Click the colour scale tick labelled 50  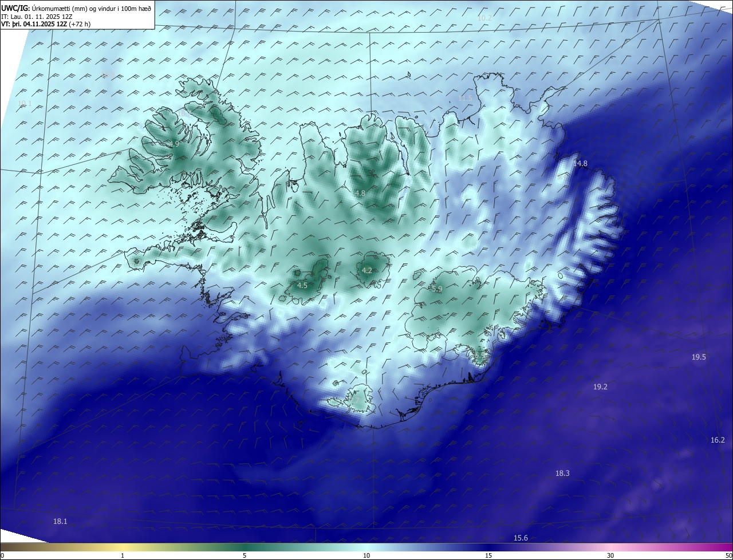pyautogui.click(x=728, y=556)
